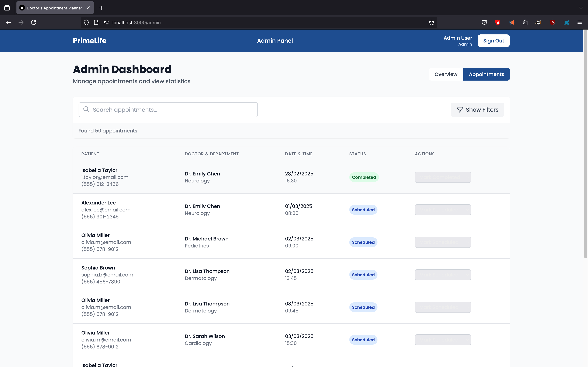Open a new browser tab
Viewport: 588px width, 367px height.
tap(101, 8)
